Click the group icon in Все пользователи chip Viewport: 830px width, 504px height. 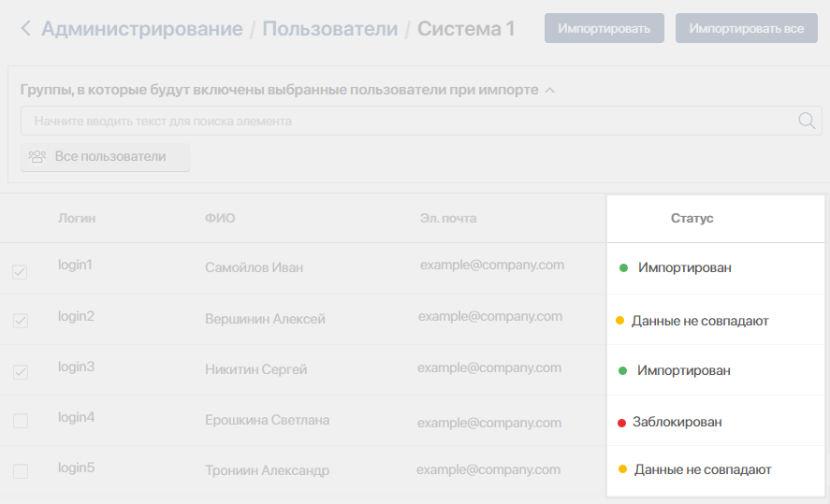point(37,156)
